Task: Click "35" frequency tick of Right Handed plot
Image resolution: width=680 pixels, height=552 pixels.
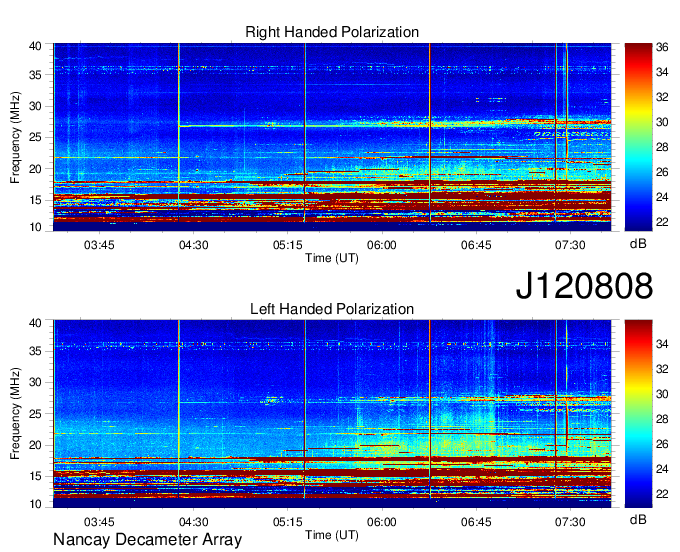Action: click(x=35, y=75)
